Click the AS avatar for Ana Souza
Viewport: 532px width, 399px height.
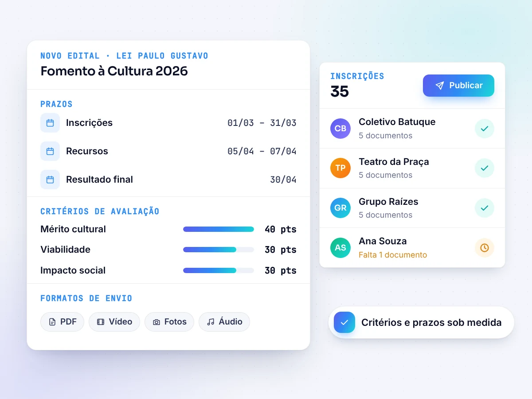[340, 248]
